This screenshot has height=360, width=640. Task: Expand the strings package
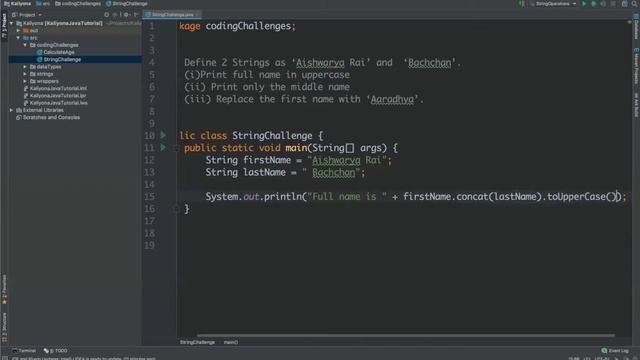click(x=25, y=74)
